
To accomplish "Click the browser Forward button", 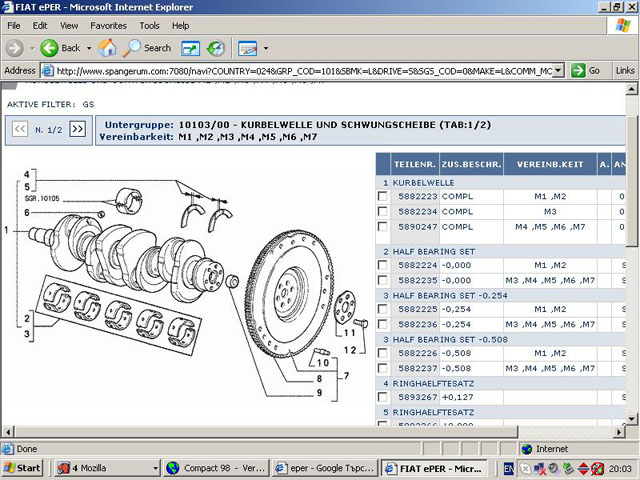I will [x=14, y=48].
